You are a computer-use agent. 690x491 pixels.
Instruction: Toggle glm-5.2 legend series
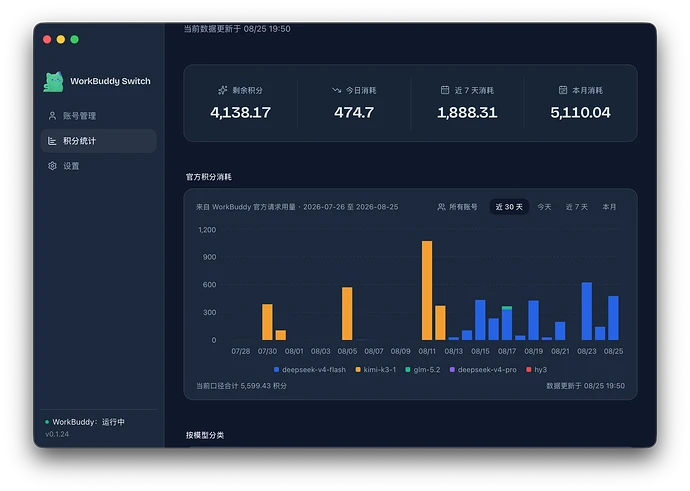pyautogui.click(x=422, y=370)
